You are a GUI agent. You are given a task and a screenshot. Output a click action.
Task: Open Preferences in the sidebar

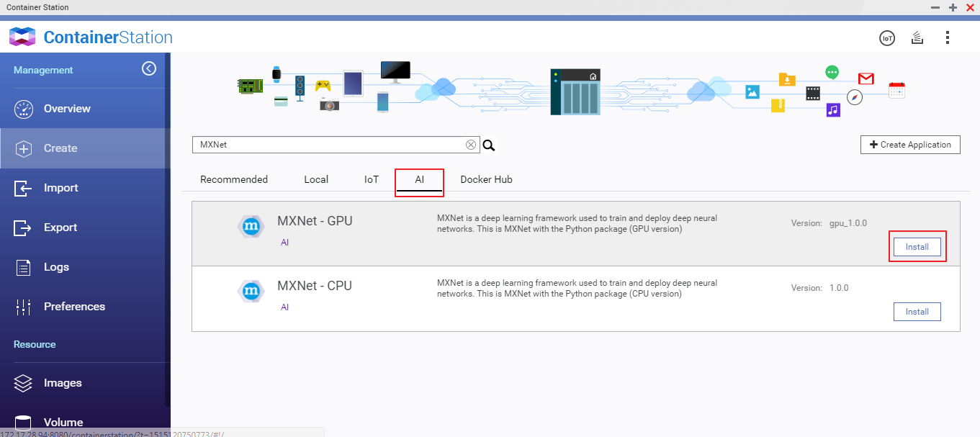coord(74,307)
